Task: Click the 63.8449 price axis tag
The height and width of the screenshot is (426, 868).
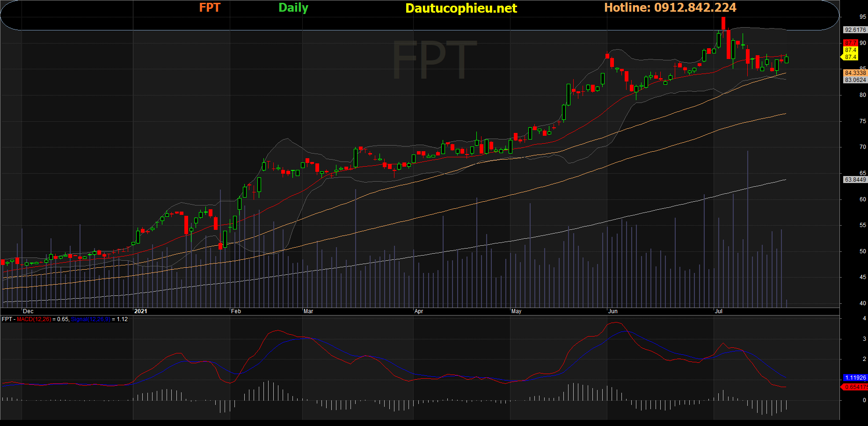Action: click(x=855, y=180)
